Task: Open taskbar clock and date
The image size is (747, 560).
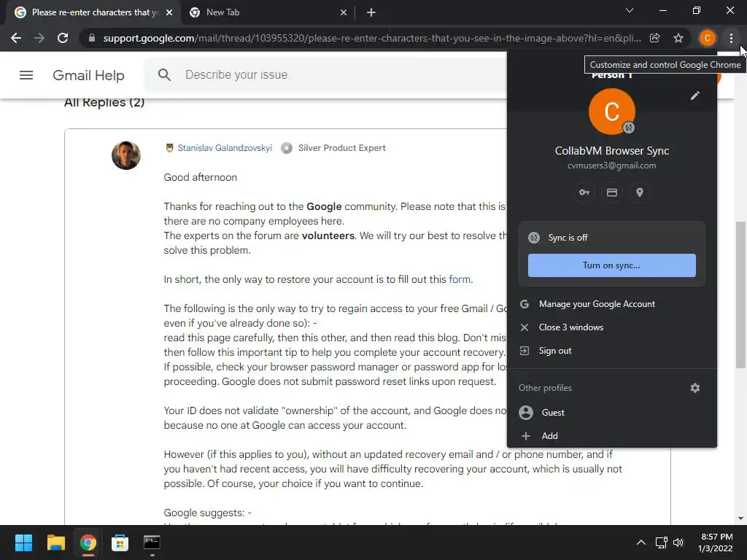Action: pyautogui.click(x=716, y=542)
